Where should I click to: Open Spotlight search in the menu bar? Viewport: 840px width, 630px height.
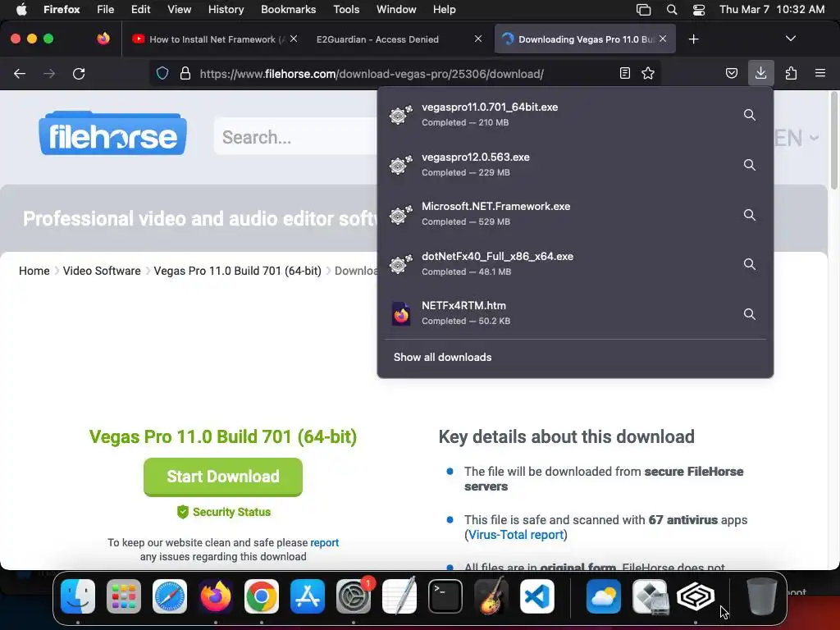tap(672, 10)
